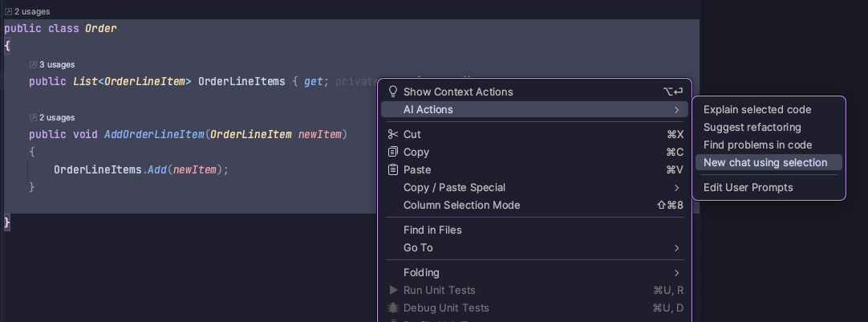Viewport: 868px width, 322px height.
Task: Start New chat using selection
Action: coord(765,162)
